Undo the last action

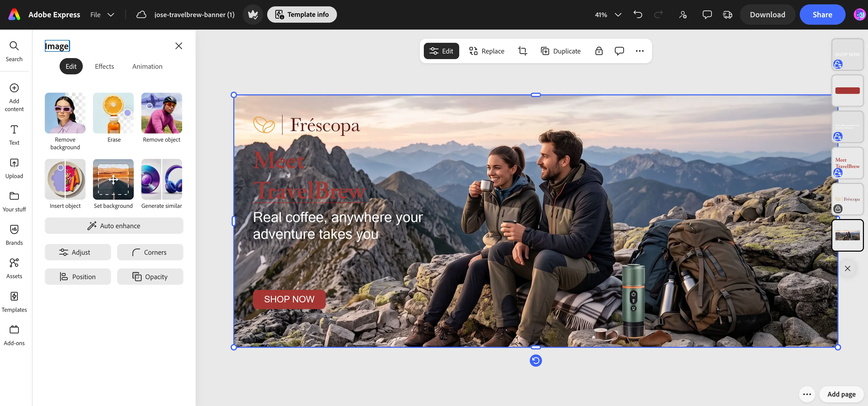point(638,15)
